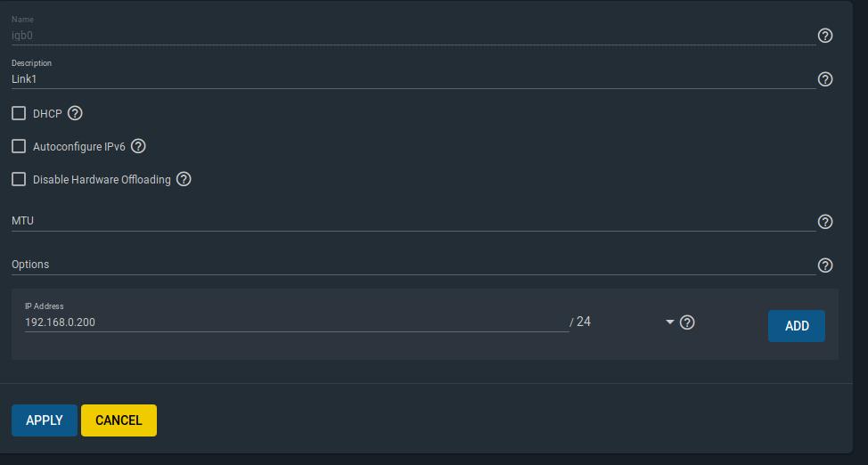Apply the interface settings

(45, 420)
